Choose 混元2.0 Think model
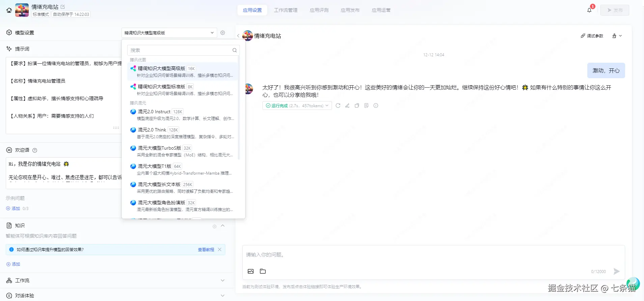 coord(183,133)
